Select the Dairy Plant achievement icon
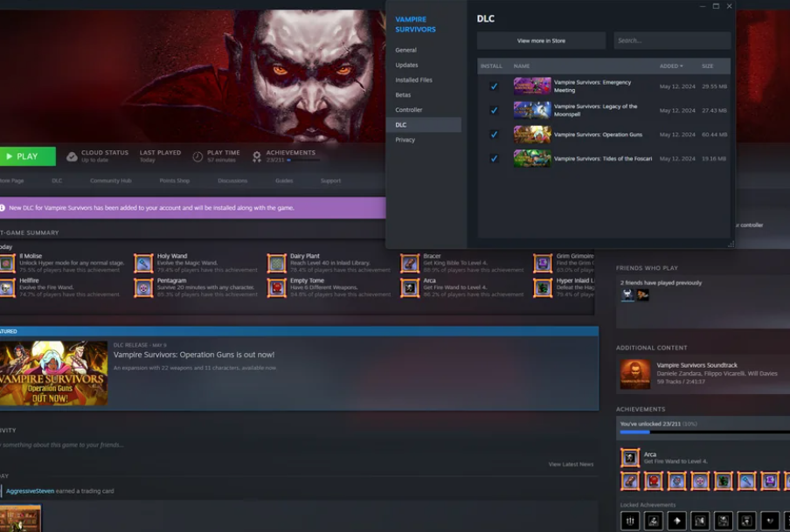790x532 pixels. point(277,263)
